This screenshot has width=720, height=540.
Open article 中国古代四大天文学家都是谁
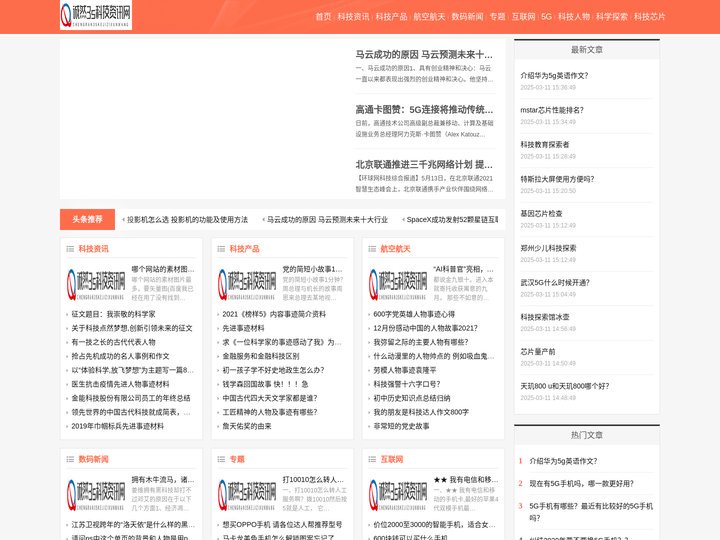pos(270,398)
